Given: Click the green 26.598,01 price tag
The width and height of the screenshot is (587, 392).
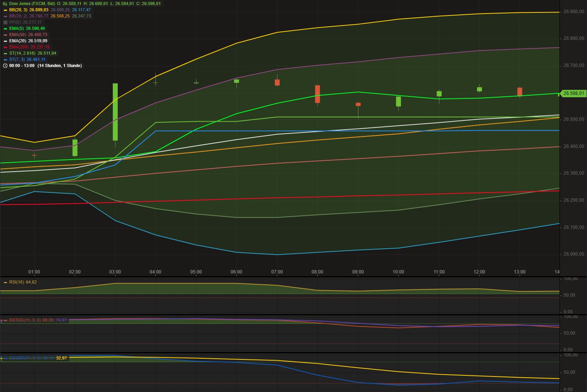Looking at the screenshot, I should [573, 93].
